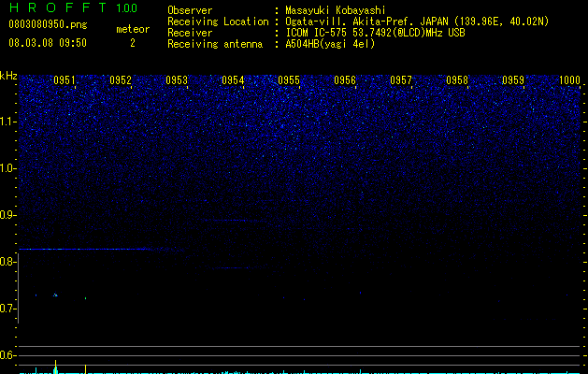This screenshot has height=374, width=588.
Task: Select the 0959 time label
Action: (x=513, y=80)
